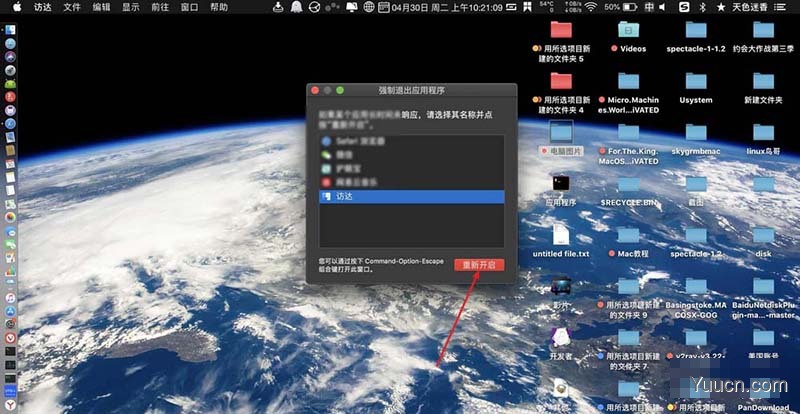Select the 网易云音乐 row with red icon
This screenshot has width=800, height=414.
point(412,182)
